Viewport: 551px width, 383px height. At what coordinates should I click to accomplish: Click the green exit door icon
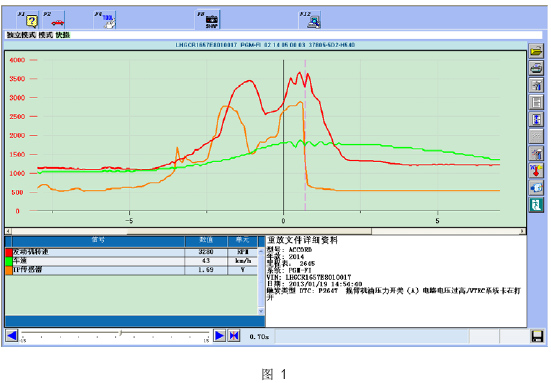pos(536,205)
